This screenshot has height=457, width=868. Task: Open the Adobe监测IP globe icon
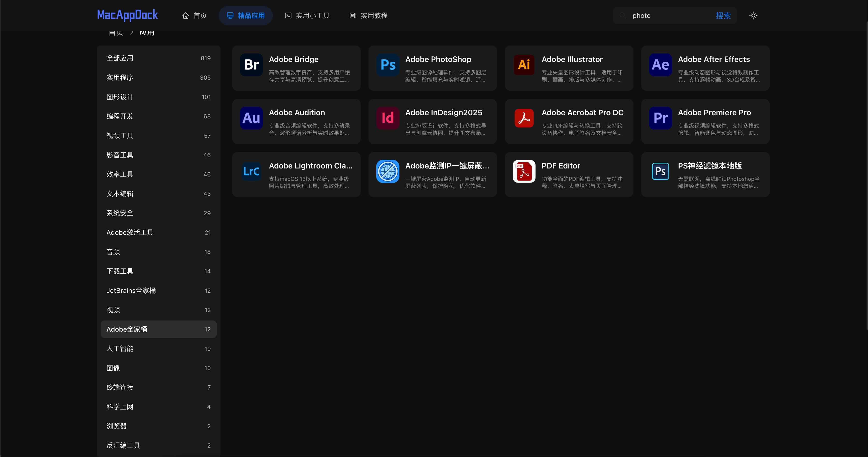coord(388,171)
